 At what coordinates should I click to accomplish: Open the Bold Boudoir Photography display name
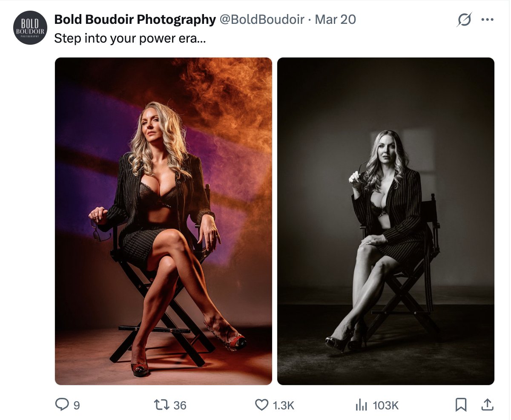pos(135,20)
